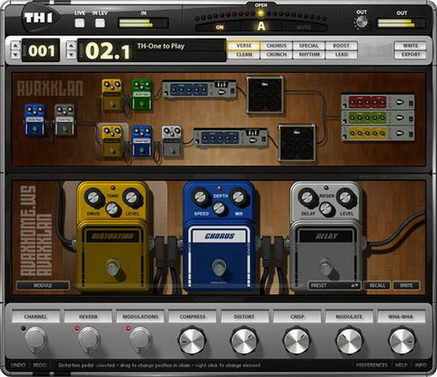Toggle the LIVE switch
437x377 pixels.
pyautogui.click(x=79, y=23)
